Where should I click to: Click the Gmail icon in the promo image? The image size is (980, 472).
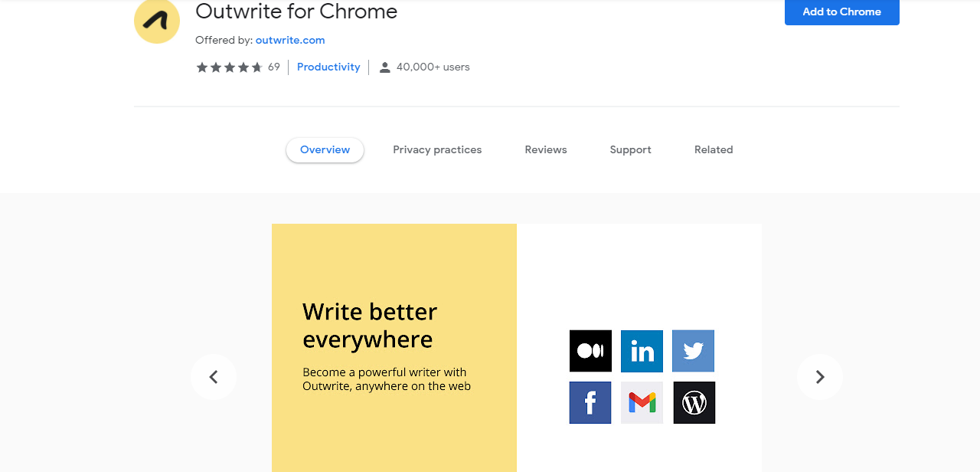point(642,402)
